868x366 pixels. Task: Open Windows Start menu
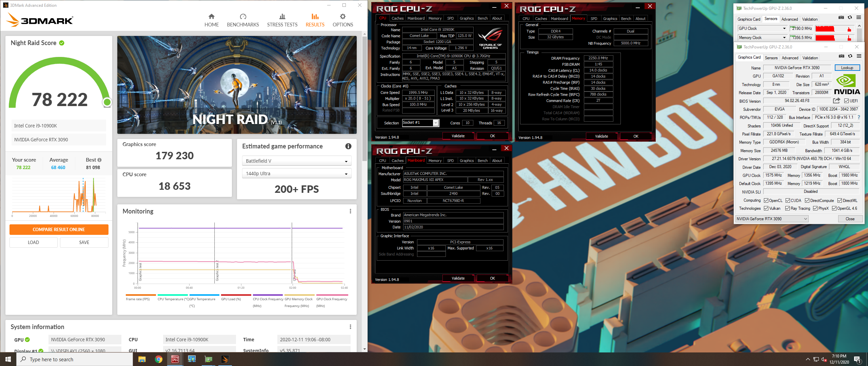[8, 359]
